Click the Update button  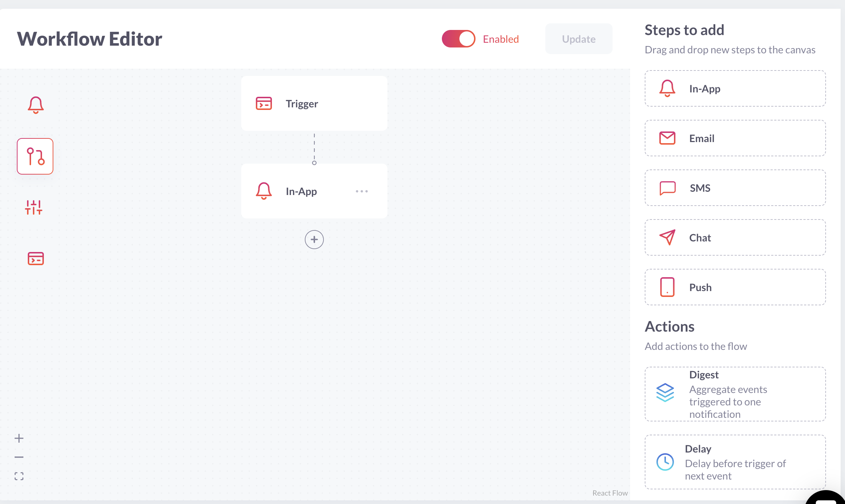(x=579, y=39)
